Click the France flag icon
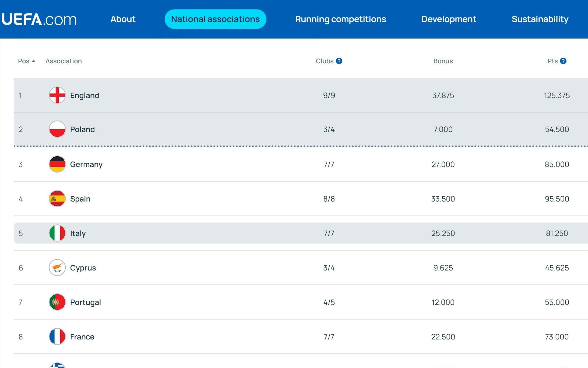 coord(57,336)
